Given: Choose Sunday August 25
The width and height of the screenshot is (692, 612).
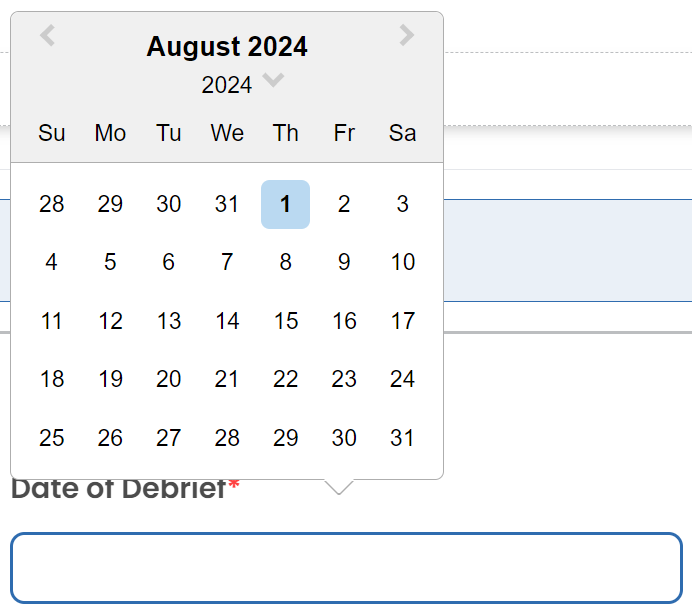Looking at the screenshot, I should [x=51, y=438].
